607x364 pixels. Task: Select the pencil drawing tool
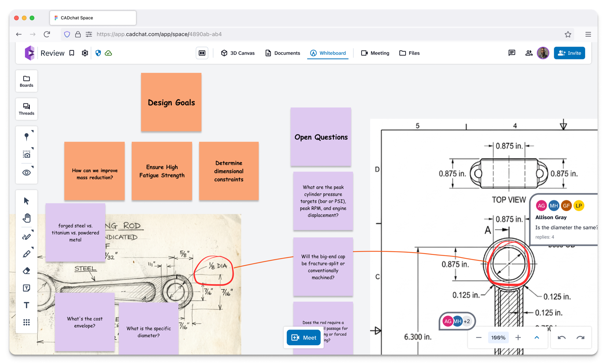(26, 254)
